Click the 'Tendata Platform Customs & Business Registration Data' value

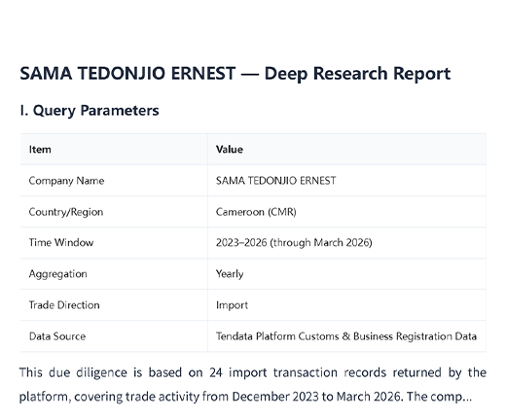click(346, 336)
